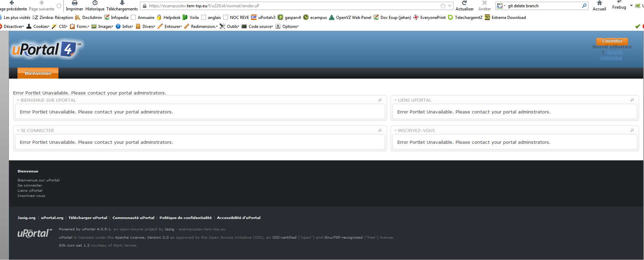The image size is (644, 260).
Task: Bookmark page using the star icon
Action: pyautogui.click(x=443, y=6)
